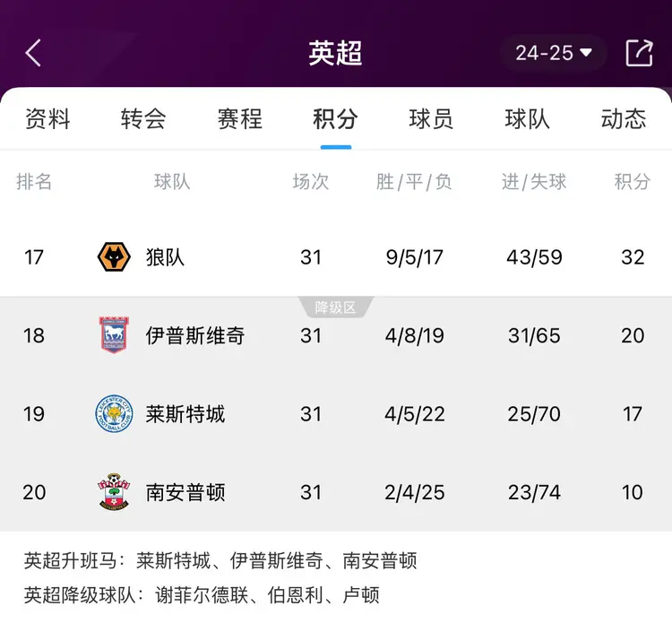Screen dimensions: 672x623
Task: Switch to the 资料 tab
Action: coord(47,119)
